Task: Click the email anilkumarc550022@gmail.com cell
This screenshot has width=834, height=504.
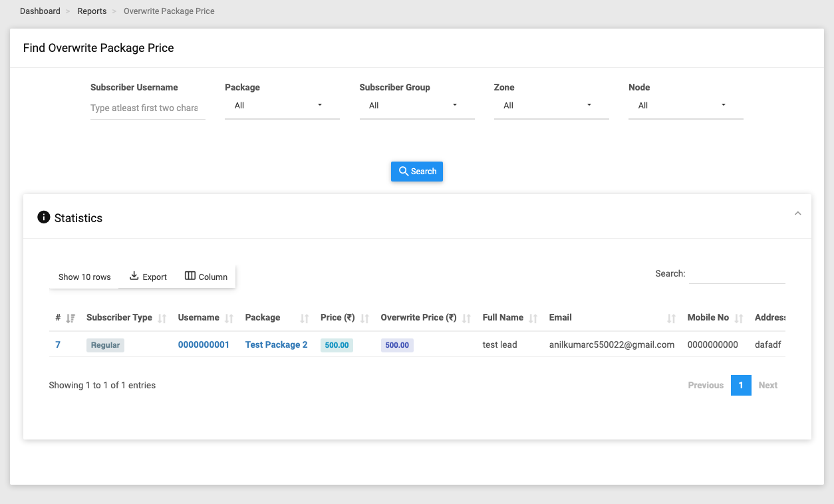Action: point(612,344)
